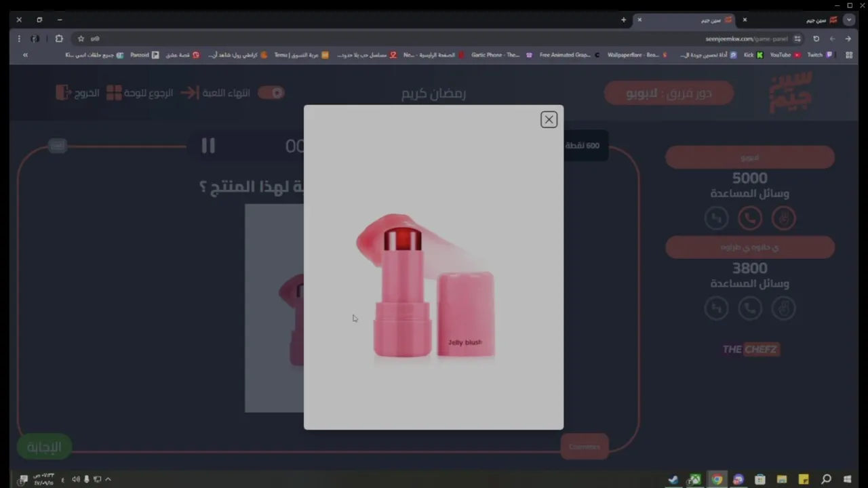
Task: Toggle the switch beside انتهاء اللعبة
Action: (271, 93)
